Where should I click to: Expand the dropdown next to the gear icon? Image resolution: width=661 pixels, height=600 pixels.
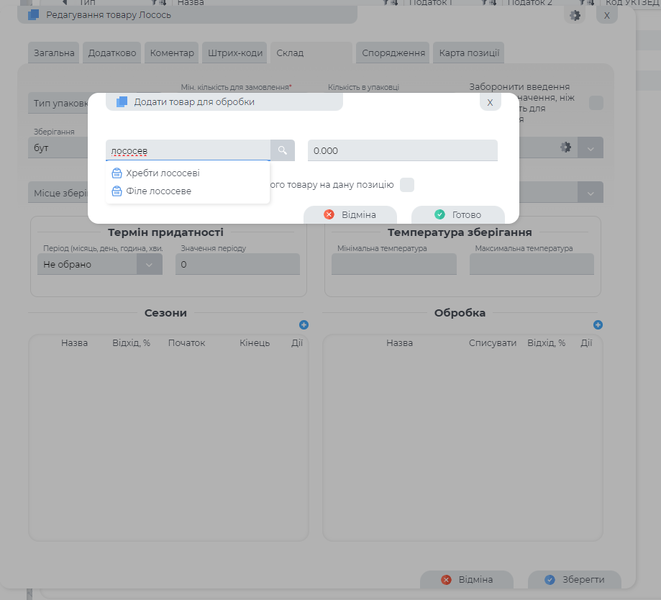(591, 147)
